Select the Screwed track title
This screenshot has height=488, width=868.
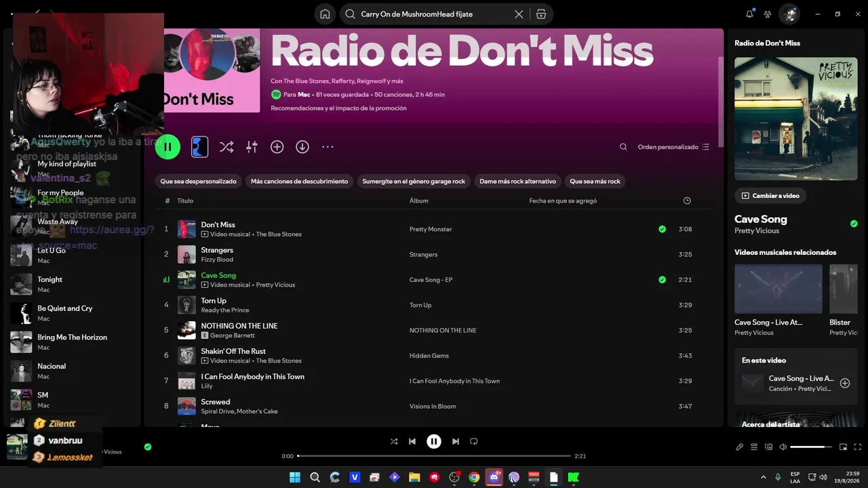(216, 402)
